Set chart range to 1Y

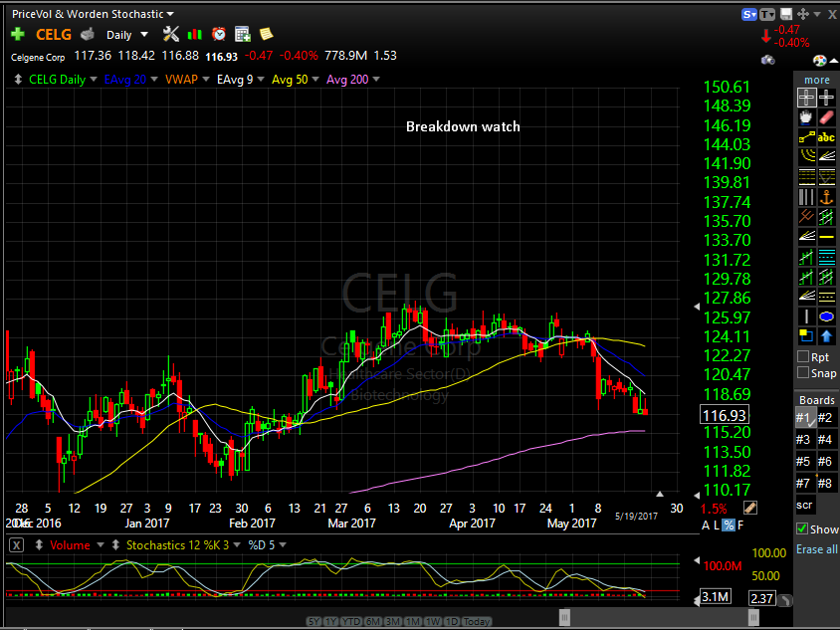point(331,621)
